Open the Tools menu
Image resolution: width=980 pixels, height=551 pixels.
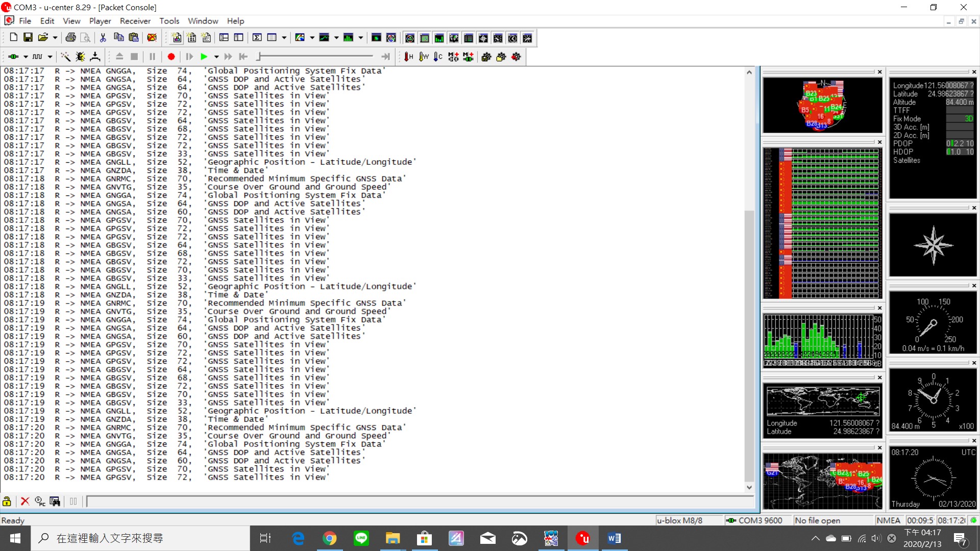pyautogui.click(x=169, y=21)
